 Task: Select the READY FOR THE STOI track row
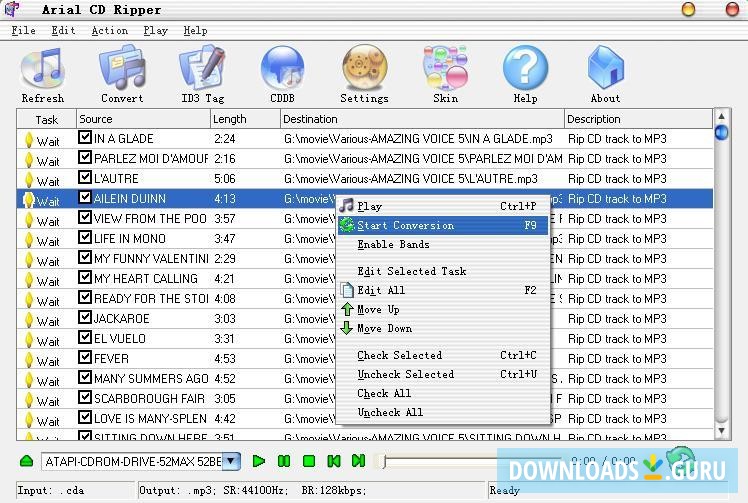coord(365,299)
